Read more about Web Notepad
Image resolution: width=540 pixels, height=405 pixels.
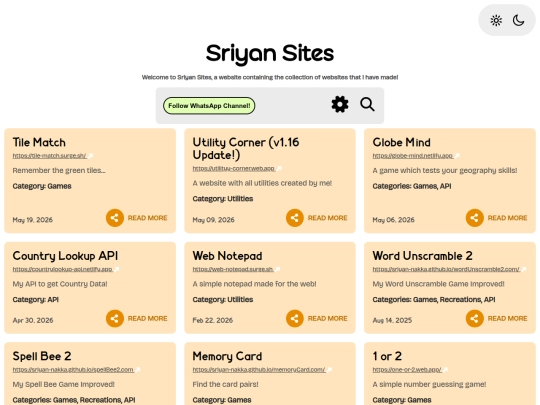coord(327,319)
